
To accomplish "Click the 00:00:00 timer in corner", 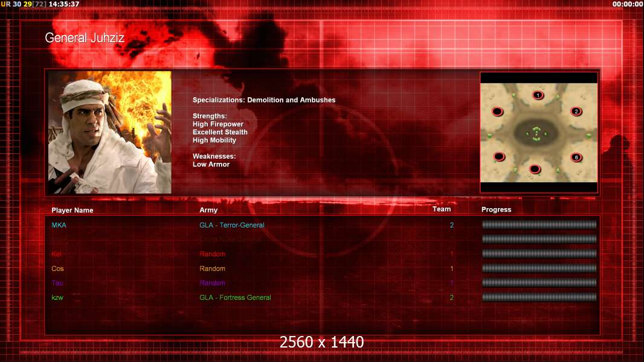I will pyautogui.click(x=627, y=4).
